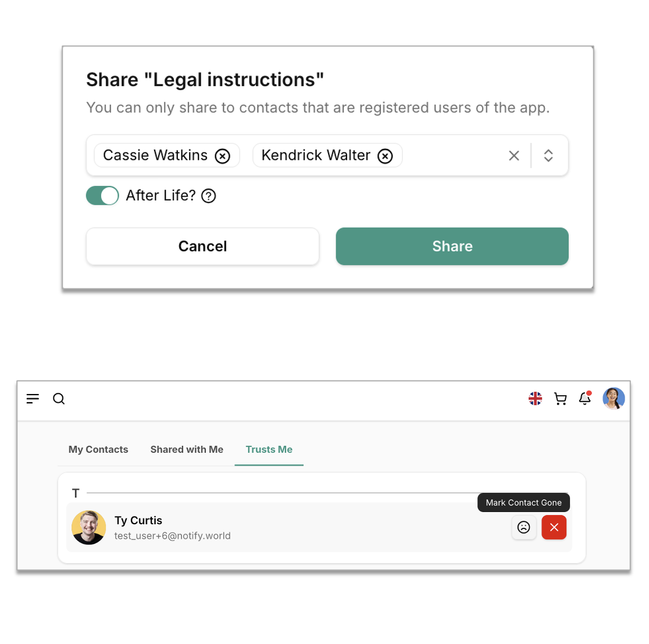Viewport: 649px width, 644px height.
Task: Open the shopping cart
Action: point(561,399)
